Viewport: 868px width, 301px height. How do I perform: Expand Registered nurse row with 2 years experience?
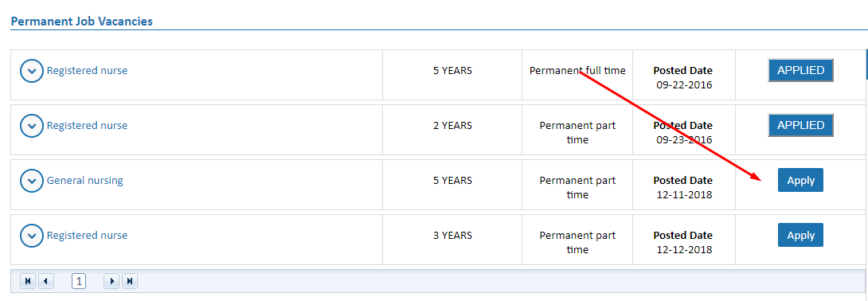(32, 126)
